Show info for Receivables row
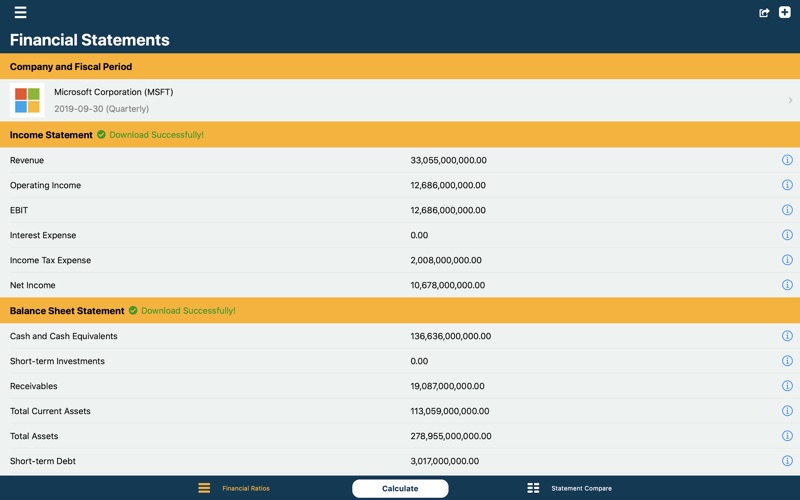Screen dimensions: 800x500 [x=787, y=386]
